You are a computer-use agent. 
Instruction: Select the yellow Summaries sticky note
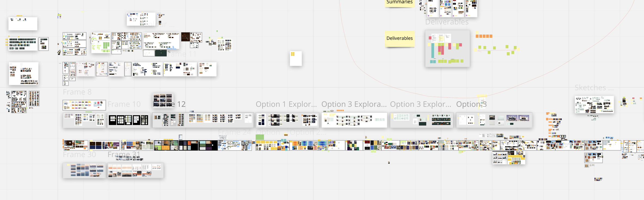tap(399, 3)
